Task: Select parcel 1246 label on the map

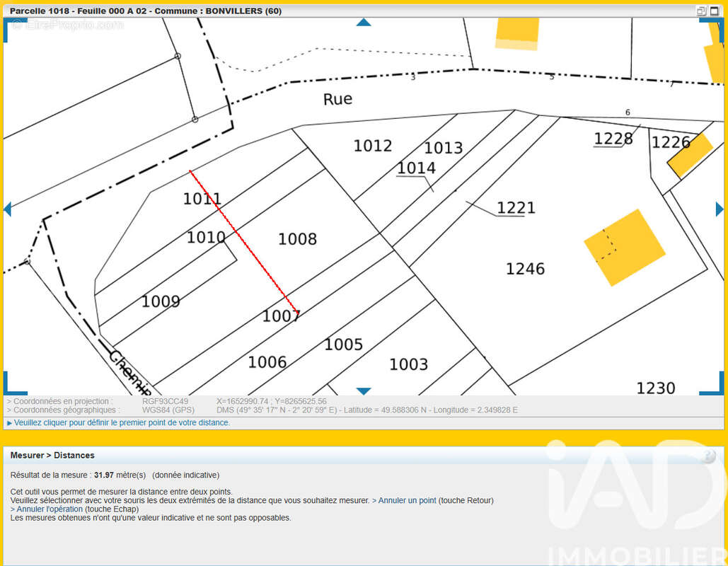Action: (525, 269)
